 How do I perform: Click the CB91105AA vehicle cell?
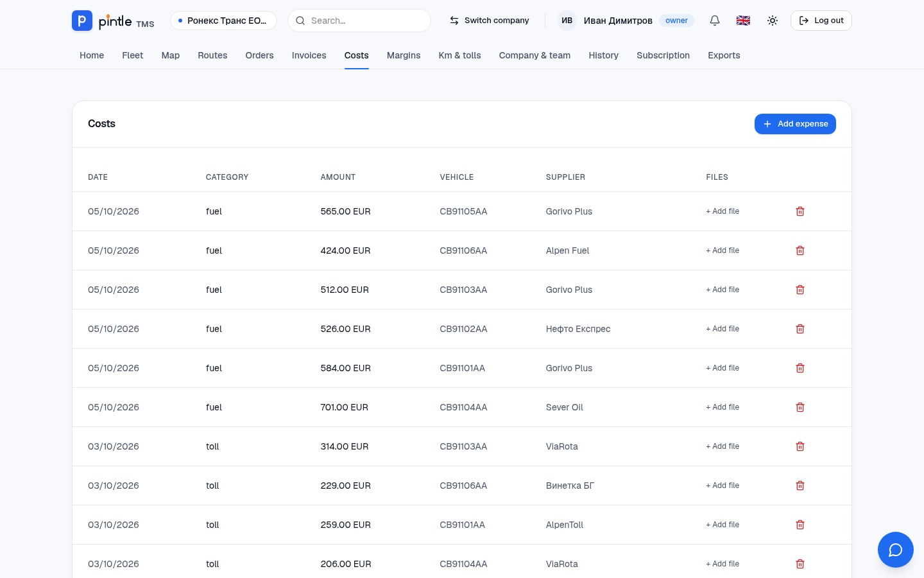coord(463,211)
